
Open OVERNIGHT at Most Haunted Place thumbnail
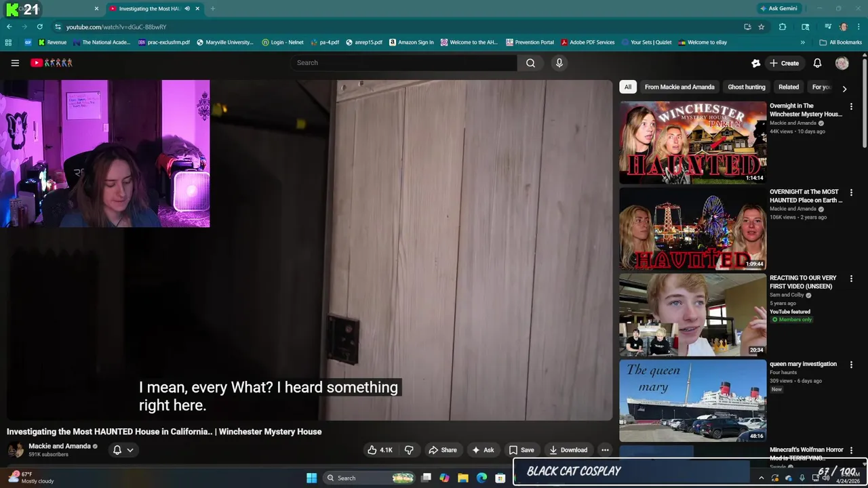coord(693,228)
